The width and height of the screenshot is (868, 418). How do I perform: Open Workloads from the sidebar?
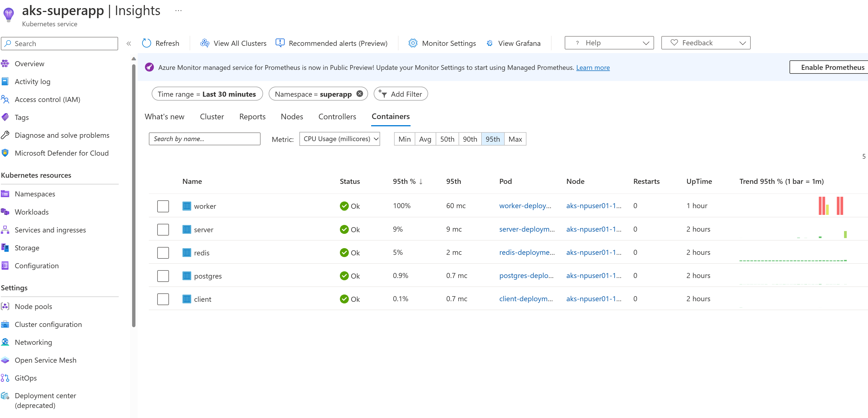pyautogui.click(x=32, y=212)
